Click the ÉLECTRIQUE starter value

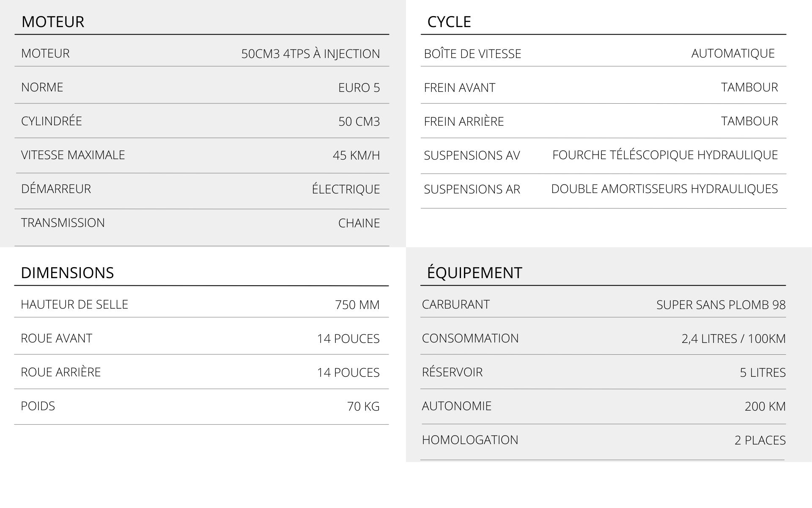coord(346,189)
